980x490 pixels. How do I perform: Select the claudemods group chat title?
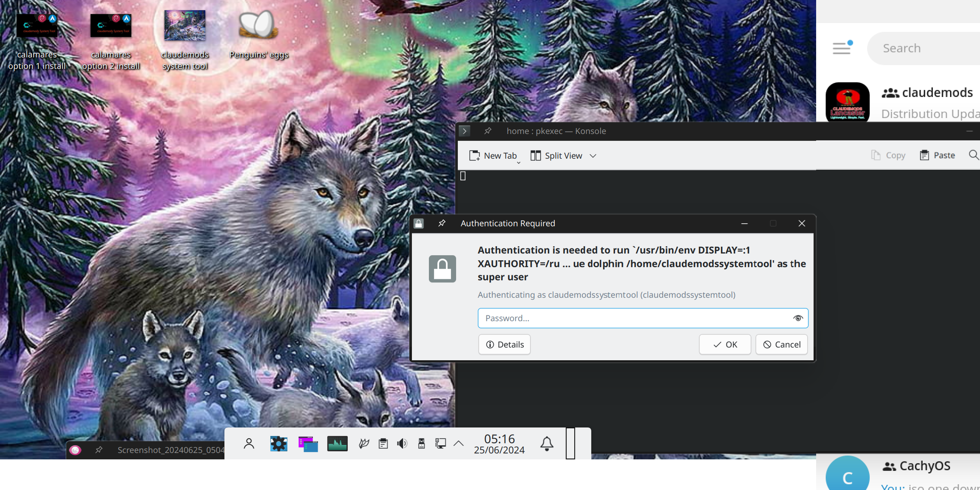[x=937, y=93]
